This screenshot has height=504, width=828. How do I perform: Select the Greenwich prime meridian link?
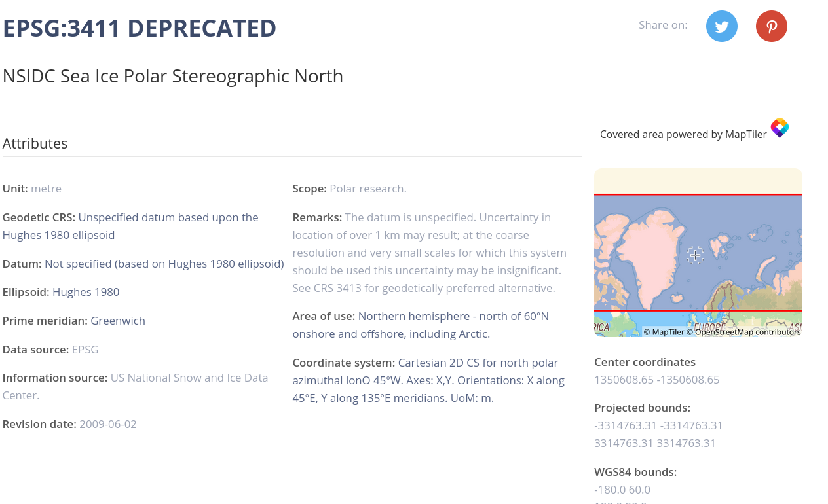118,321
